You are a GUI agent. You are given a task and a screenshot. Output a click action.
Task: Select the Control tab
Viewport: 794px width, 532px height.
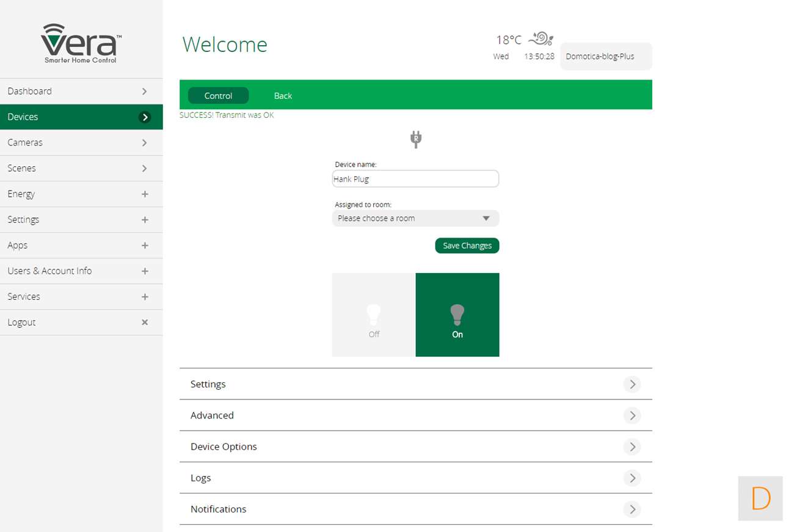pos(218,95)
